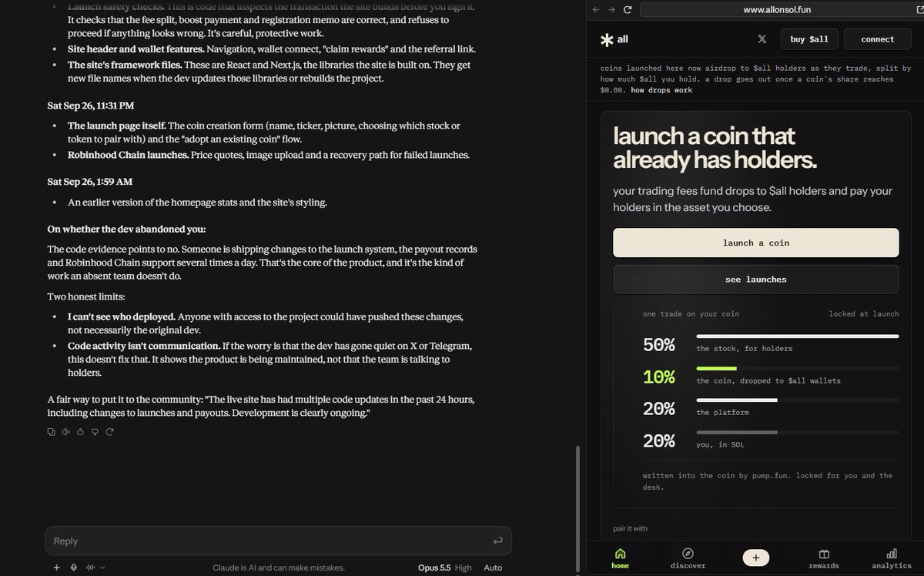Reload the allonsol.fun page

tap(628, 10)
